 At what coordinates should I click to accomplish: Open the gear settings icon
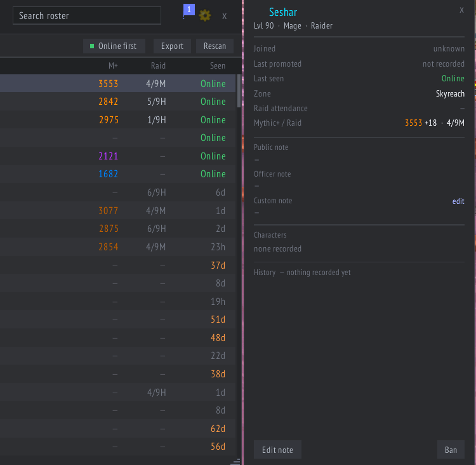pos(205,15)
